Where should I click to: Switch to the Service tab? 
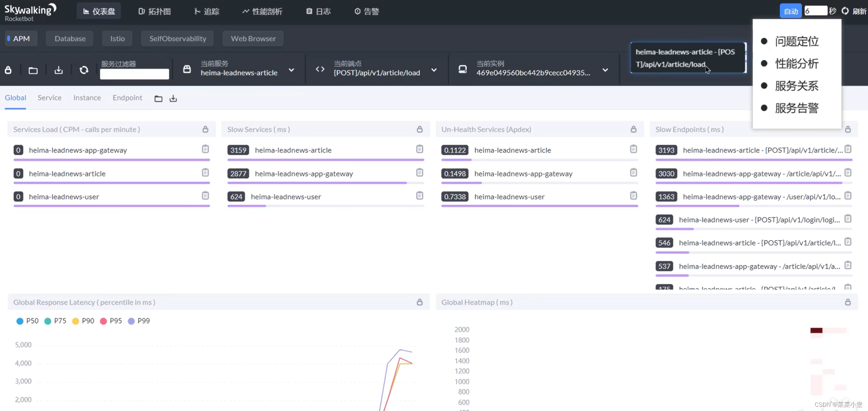(x=49, y=98)
